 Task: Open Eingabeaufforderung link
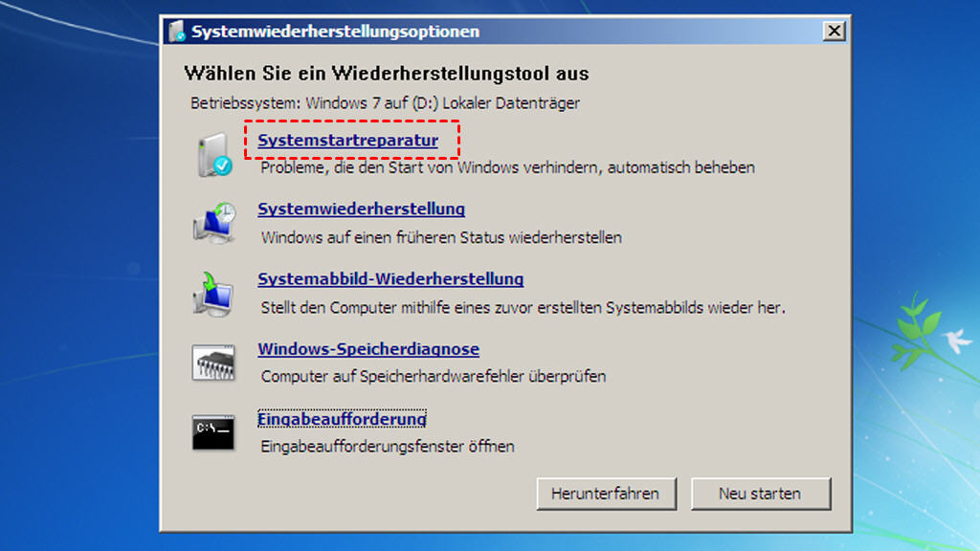coord(342,419)
